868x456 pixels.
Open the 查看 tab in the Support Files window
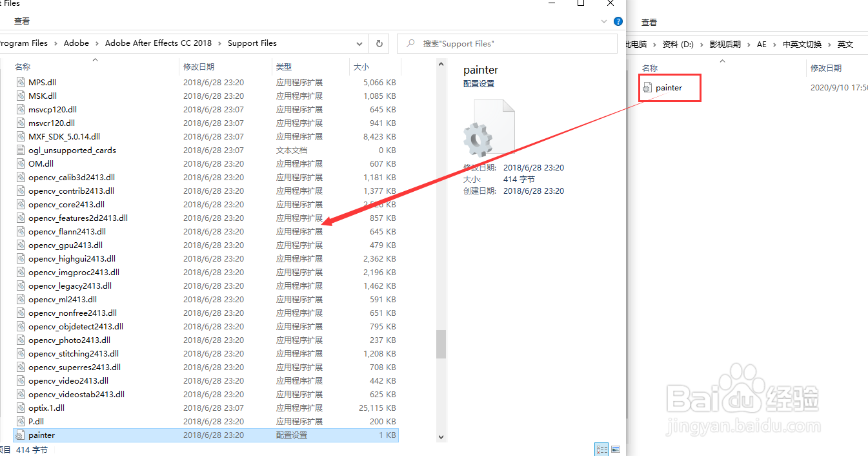tap(22, 21)
